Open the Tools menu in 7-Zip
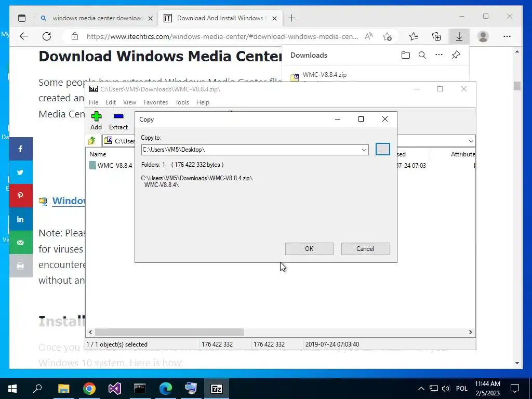This screenshot has width=532, height=399. coord(182,102)
